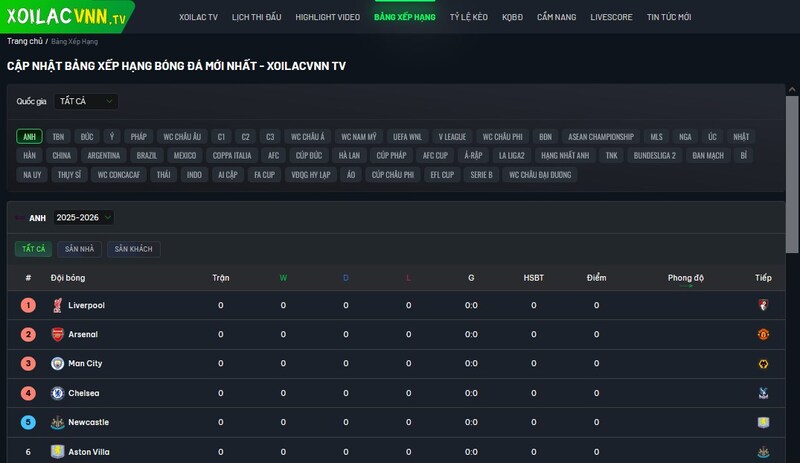Select the SÂN KHÁCH standings tab
The height and width of the screenshot is (463, 800).
click(x=134, y=249)
